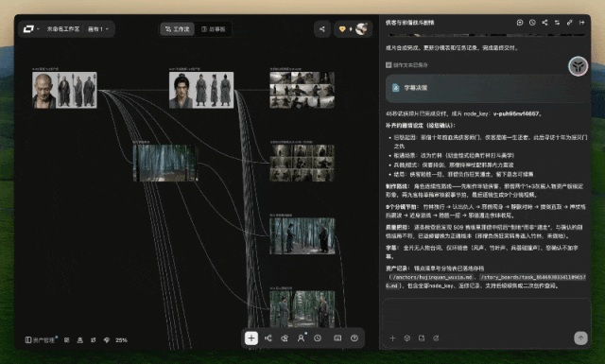This screenshot has height=364, width=605.
Task: Click the 25% zoom level indicator
Action: (x=121, y=340)
